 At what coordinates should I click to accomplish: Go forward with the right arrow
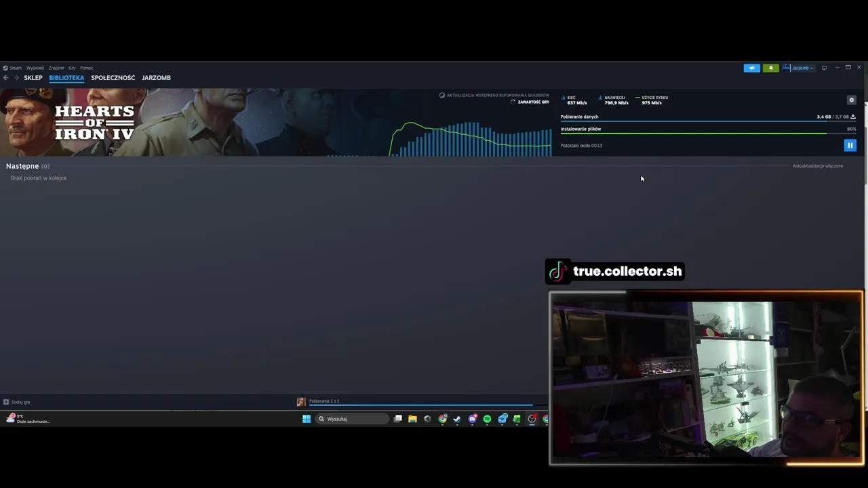[x=16, y=78]
